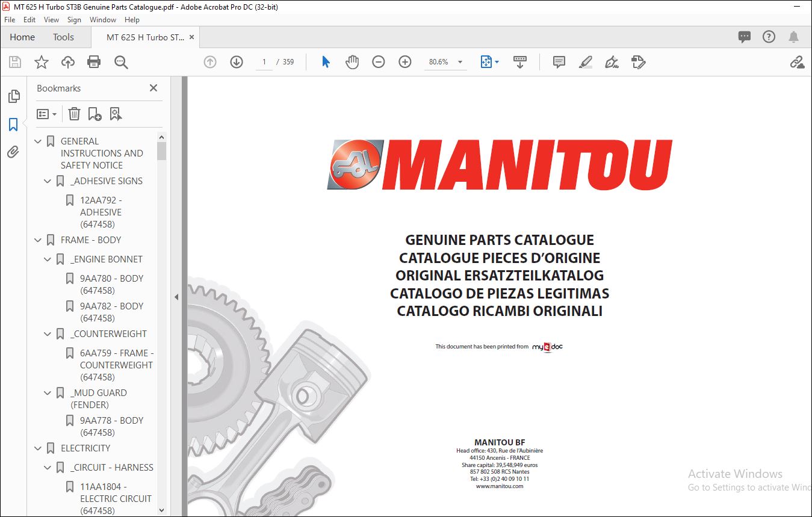Open the bookmark options menu dropdown
This screenshot has width=812, height=517.
pos(46,114)
